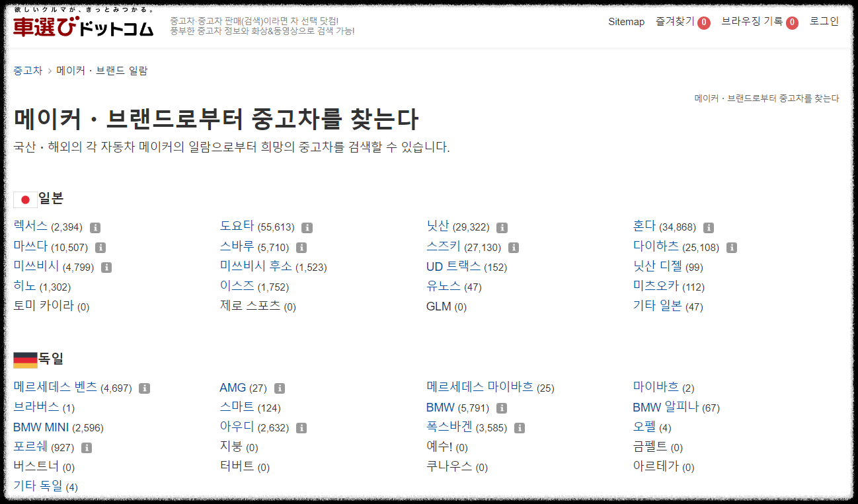Screen dimensions: 858x504
Task: Click the info icon beside 아우디
Action: click(x=301, y=427)
